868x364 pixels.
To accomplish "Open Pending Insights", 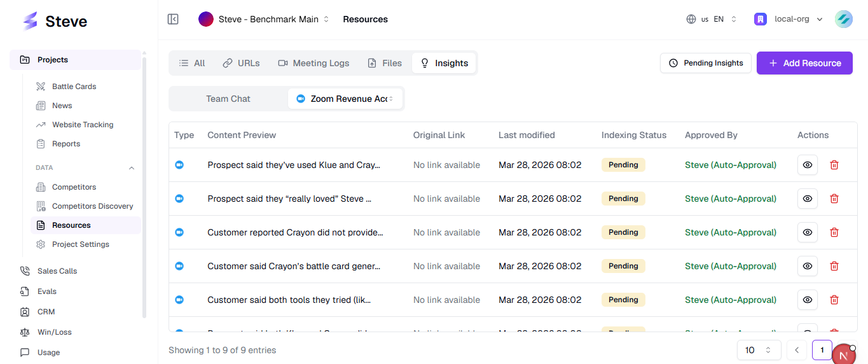I will [x=706, y=63].
